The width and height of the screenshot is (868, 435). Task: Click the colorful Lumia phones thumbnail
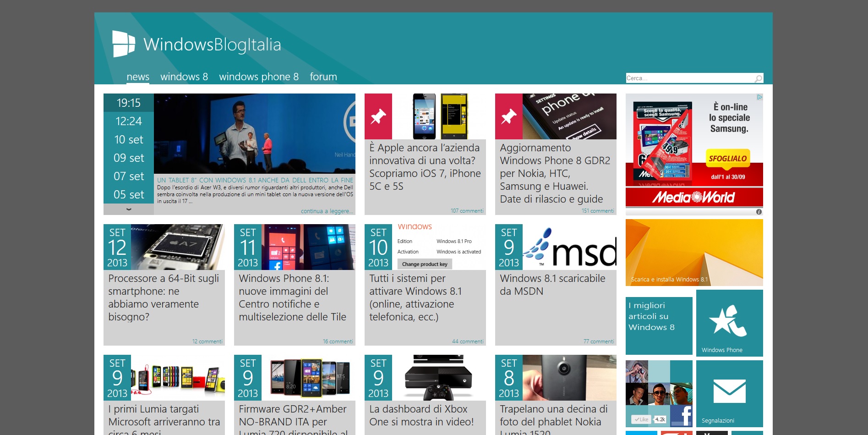coord(178,378)
